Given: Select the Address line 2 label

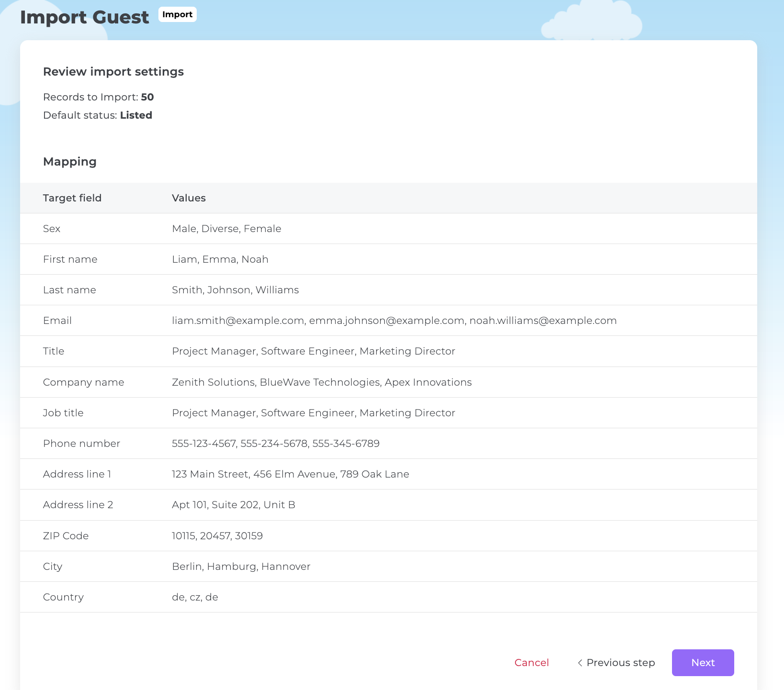Looking at the screenshot, I should coord(78,505).
